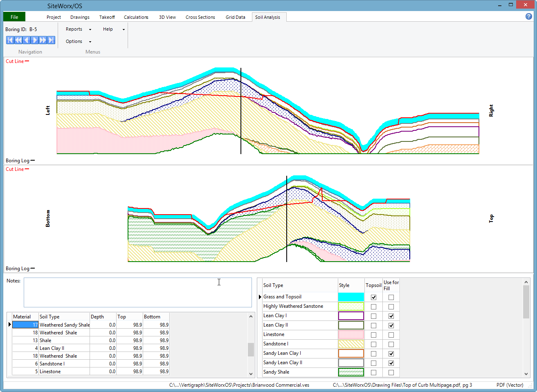Click the row indicator arrow for Grass and Topsoil
Screen dimensions: 537x392
coord(261,296)
